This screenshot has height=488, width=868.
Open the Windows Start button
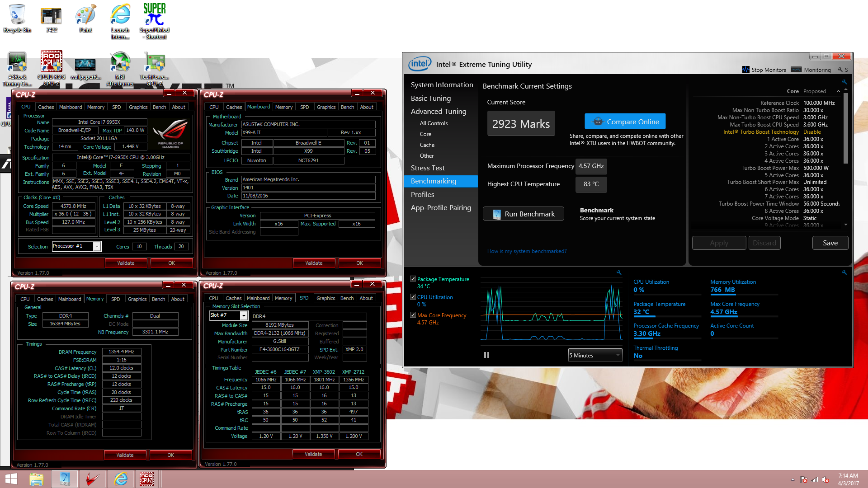[x=11, y=479]
